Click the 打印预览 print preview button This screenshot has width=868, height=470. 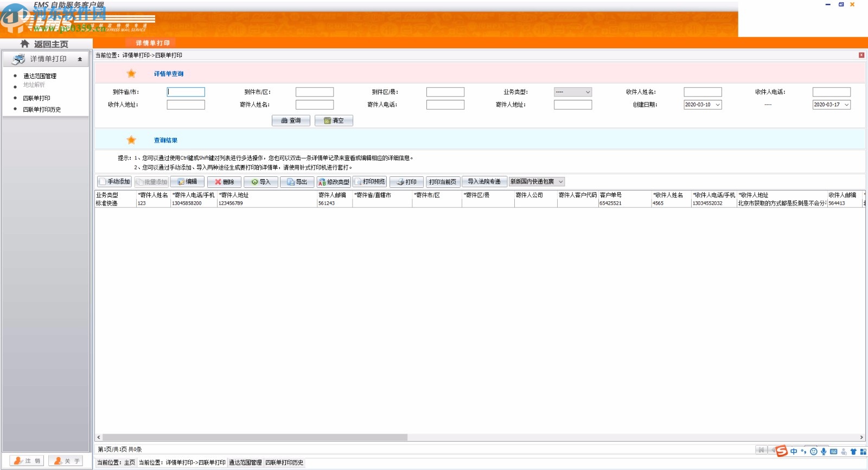pos(370,182)
